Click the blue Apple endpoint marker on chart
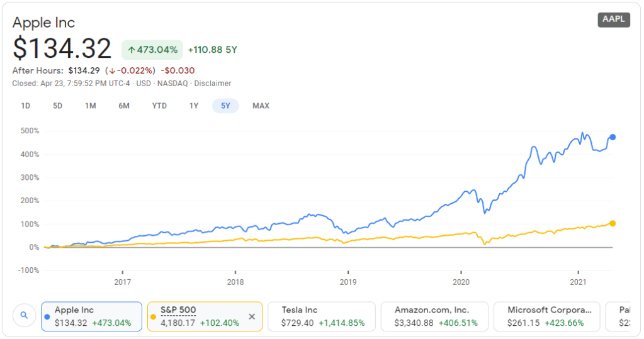The width and height of the screenshot is (644, 339). [x=613, y=137]
